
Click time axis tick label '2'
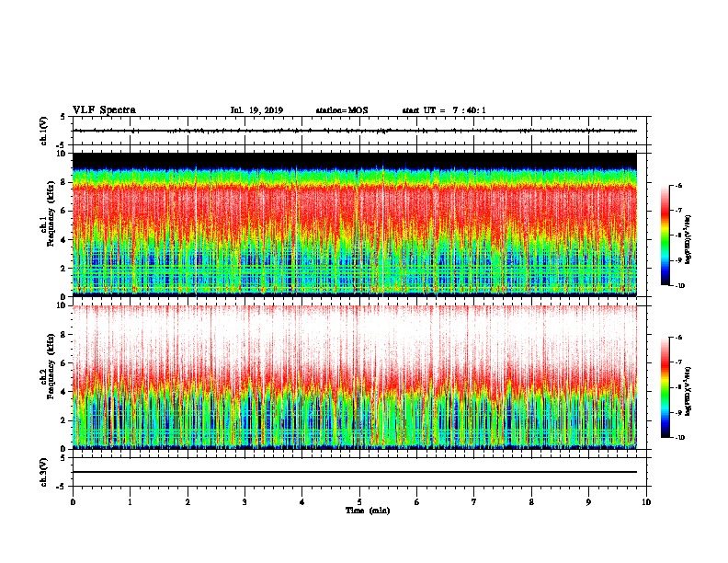(x=188, y=502)
